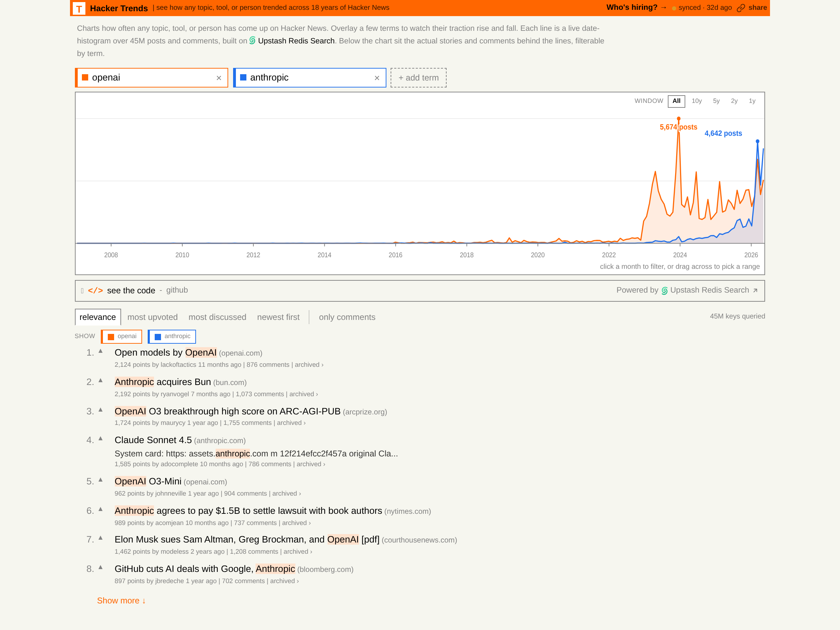Upvote the 'Claude Sonnet 4.5' story
The image size is (840, 630).
tap(101, 438)
